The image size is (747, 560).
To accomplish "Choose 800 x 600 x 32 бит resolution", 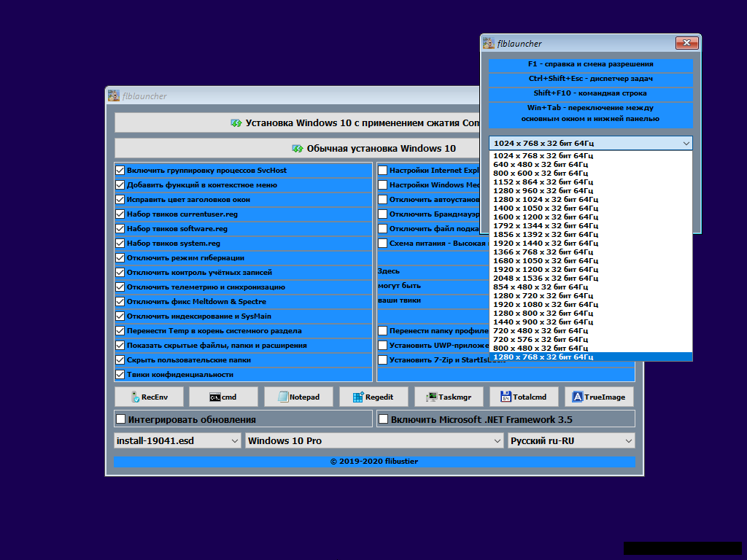I will point(591,174).
